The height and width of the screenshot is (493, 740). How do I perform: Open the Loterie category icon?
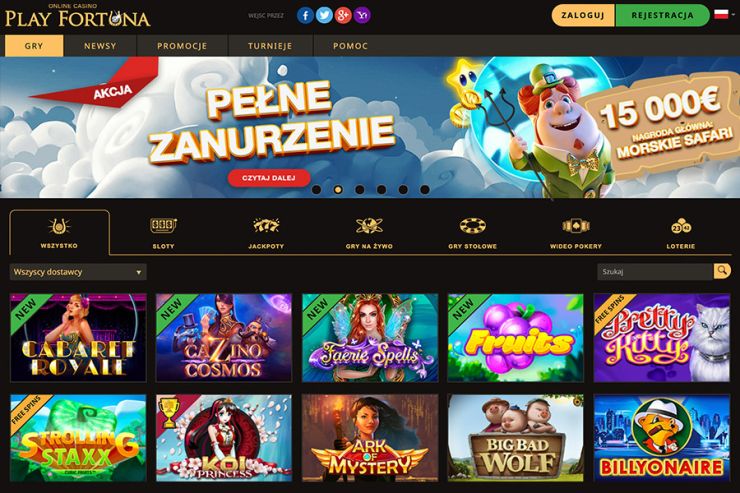(x=681, y=226)
